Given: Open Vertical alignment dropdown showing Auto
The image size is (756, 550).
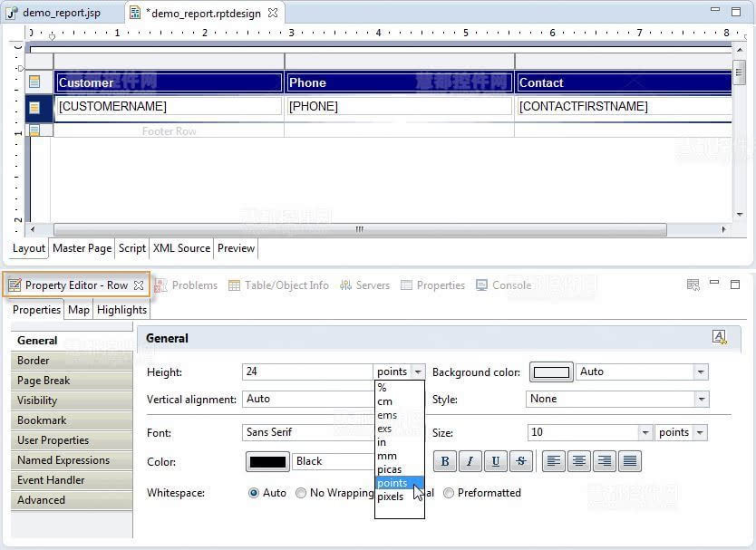Looking at the screenshot, I should [x=308, y=399].
